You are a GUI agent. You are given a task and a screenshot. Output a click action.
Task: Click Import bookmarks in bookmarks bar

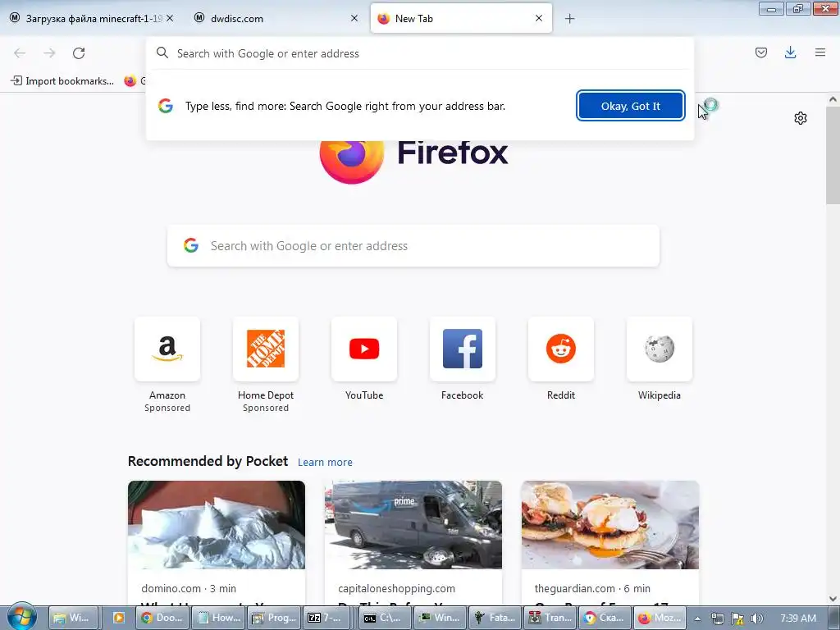62,81
